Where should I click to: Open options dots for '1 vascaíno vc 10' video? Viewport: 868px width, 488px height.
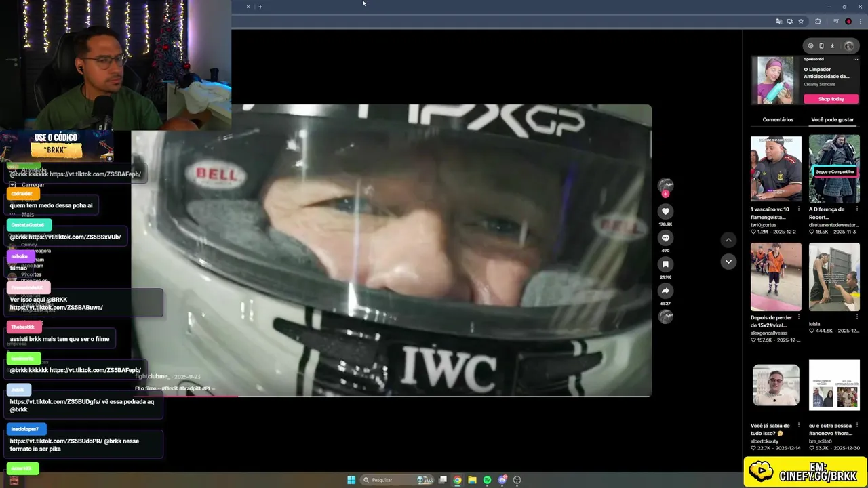click(798, 209)
